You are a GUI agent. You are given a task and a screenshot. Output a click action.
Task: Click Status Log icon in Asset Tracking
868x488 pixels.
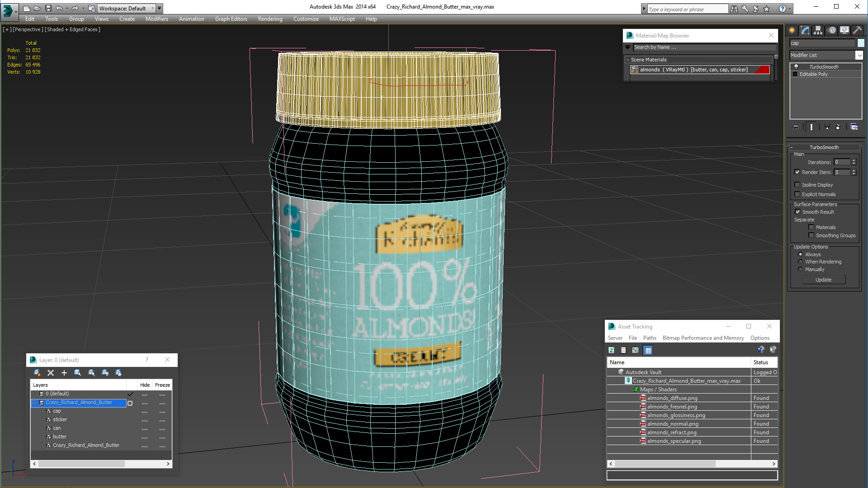pyautogui.click(x=623, y=350)
